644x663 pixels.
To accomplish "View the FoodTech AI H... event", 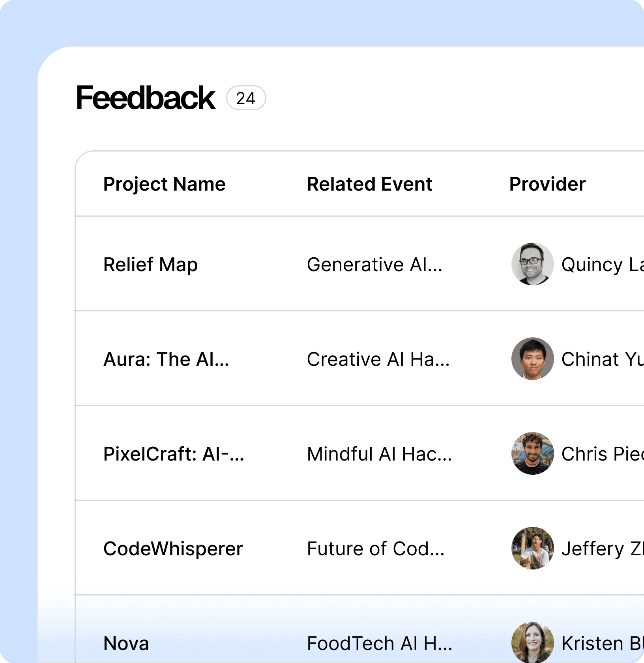I will pos(380,643).
